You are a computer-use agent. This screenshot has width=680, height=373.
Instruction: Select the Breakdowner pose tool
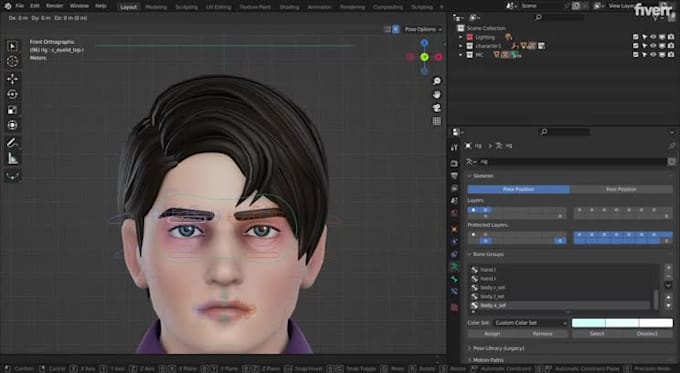click(x=12, y=176)
